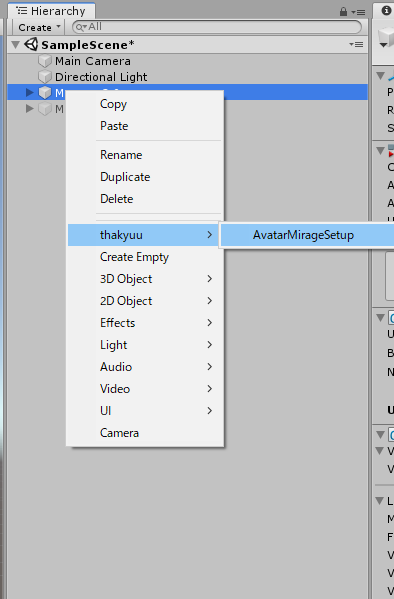Click the Inspector game object cube icon
The image size is (394, 599).
coord(386,38)
